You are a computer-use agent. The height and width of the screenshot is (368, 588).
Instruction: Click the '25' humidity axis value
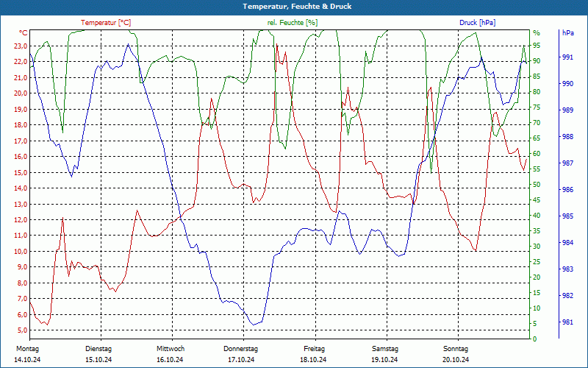pyautogui.click(x=537, y=262)
